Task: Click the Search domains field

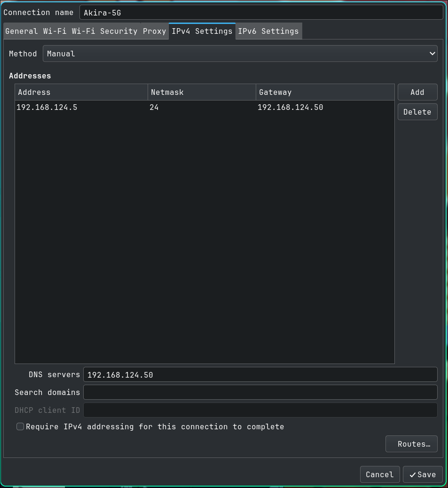Action: [260, 392]
